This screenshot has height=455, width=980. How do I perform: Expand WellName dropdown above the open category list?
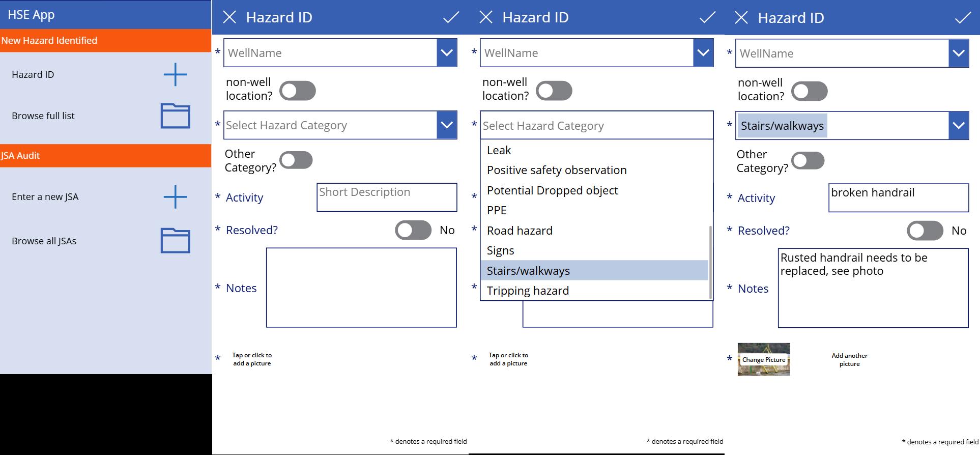tap(703, 53)
